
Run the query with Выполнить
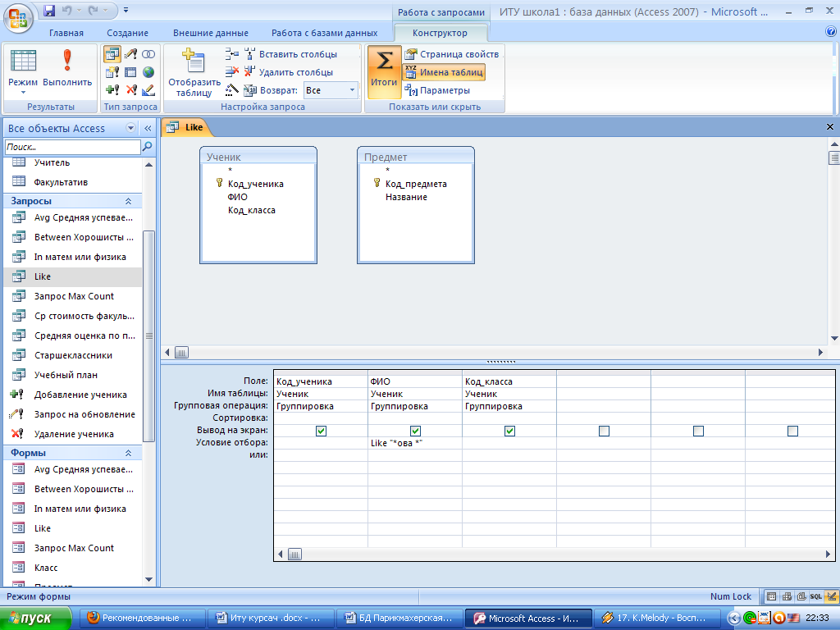(x=67, y=68)
